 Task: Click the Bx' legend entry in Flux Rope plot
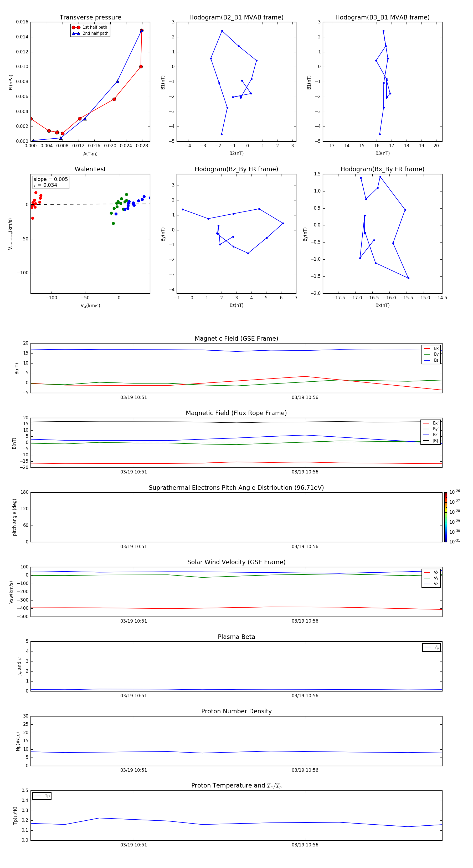(x=431, y=423)
